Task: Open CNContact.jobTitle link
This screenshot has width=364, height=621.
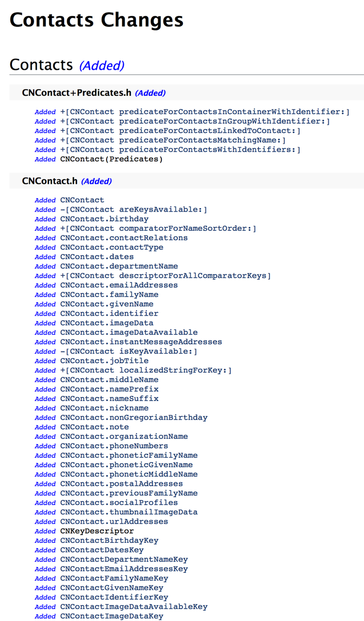Action: 104,360
